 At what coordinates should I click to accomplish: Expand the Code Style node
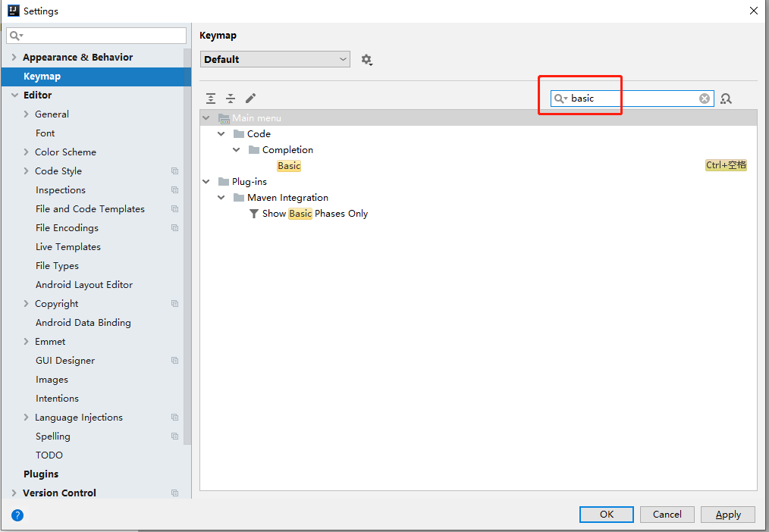26,171
